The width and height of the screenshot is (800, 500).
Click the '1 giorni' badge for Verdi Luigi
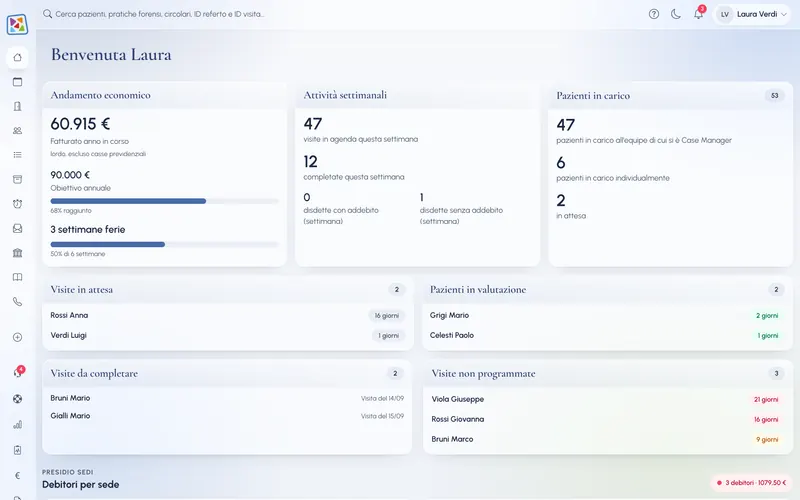[388, 335]
